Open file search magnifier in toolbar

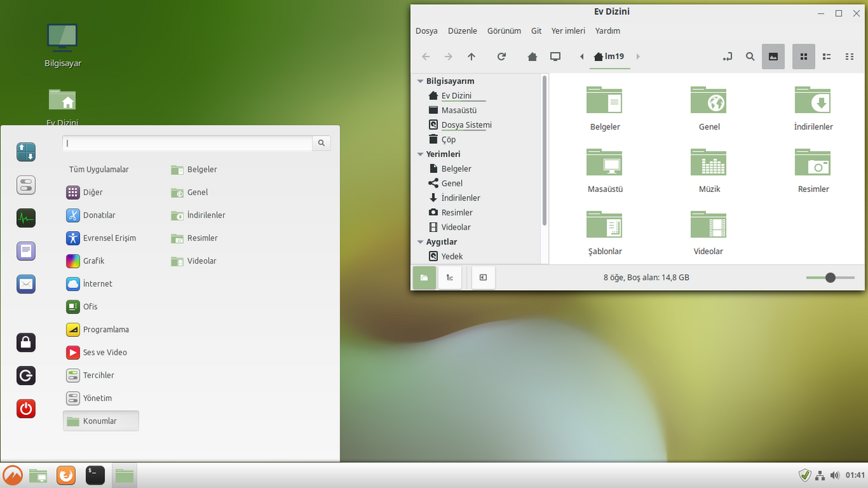click(x=751, y=57)
